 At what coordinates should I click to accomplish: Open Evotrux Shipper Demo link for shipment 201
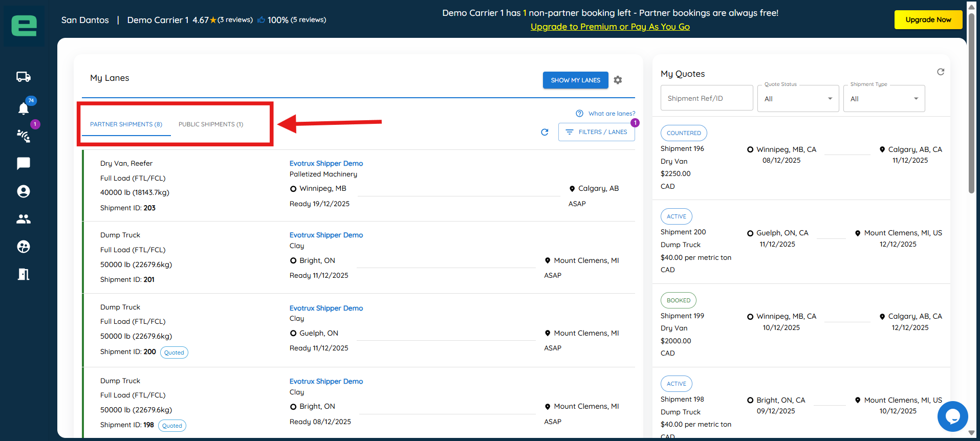pyautogui.click(x=326, y=235)
